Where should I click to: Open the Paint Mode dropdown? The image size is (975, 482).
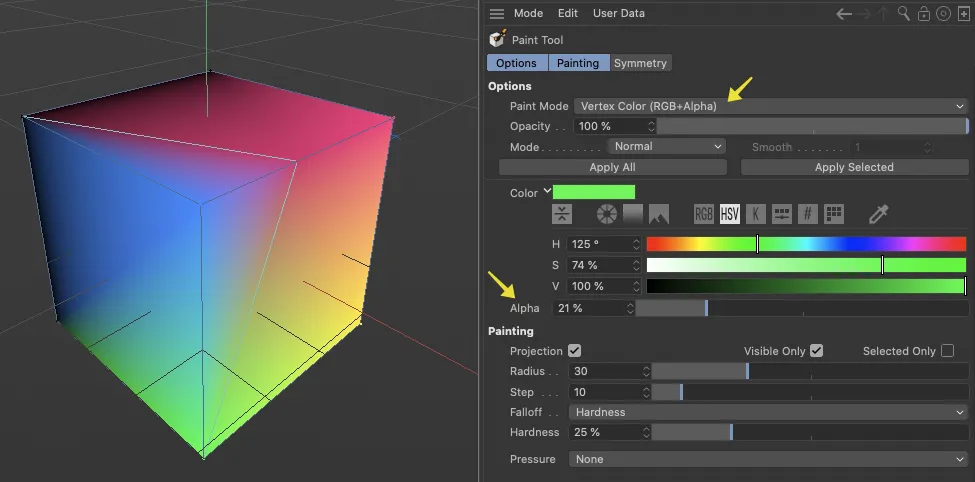pyautogui.click(x=770, y=106)
